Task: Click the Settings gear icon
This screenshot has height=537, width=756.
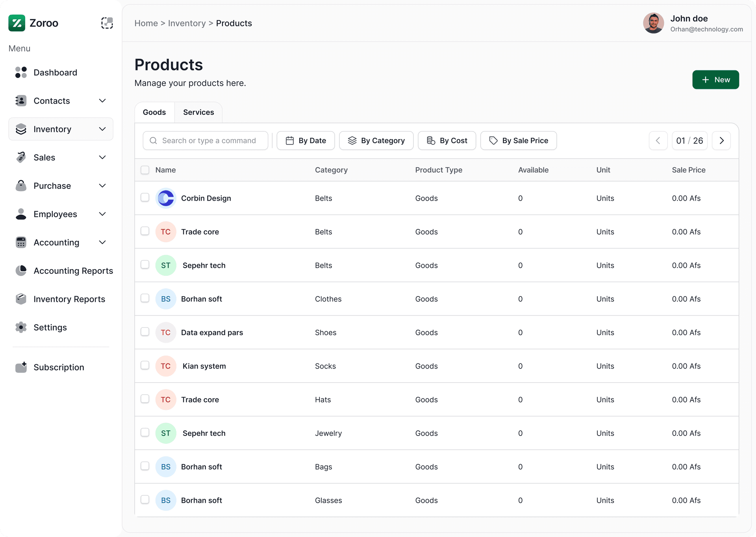Action: click(x=20, y=327)
